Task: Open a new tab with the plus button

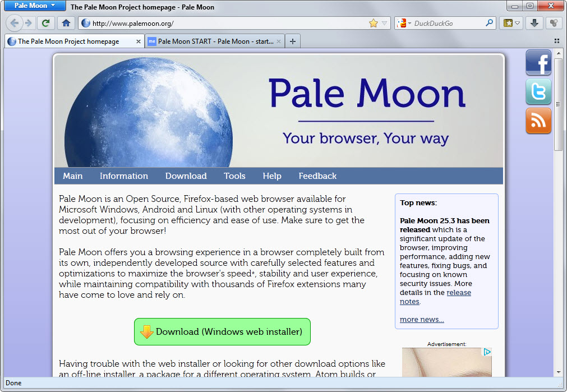Action: click(293, 41)
